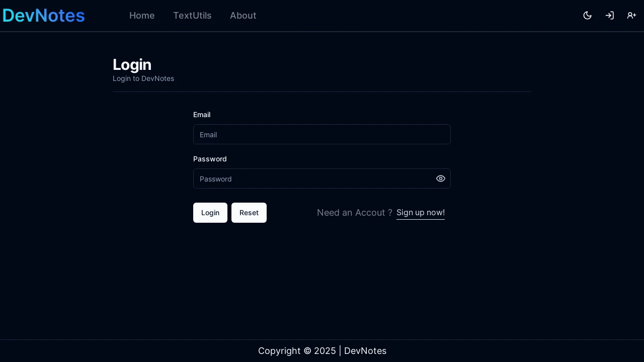Viewport: 644px width, 362px height.
Task: Click the Email field label
Action: pyautogui.click(x=202, y=115)
